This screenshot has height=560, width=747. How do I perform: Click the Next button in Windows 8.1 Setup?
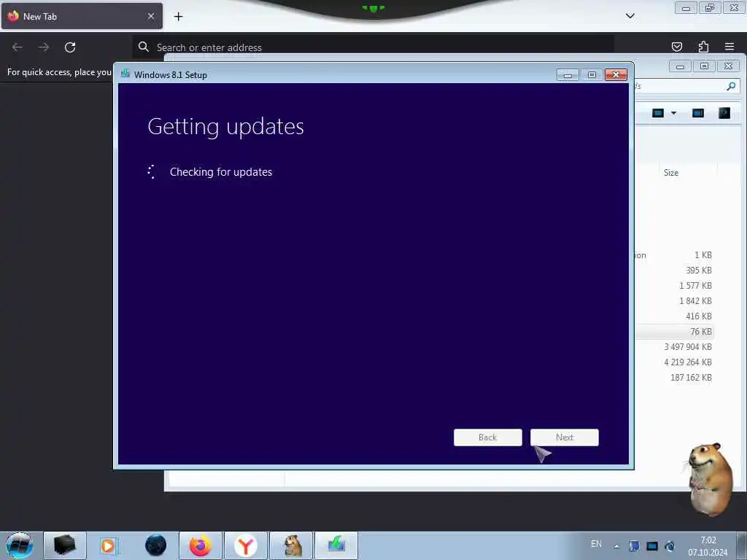click(x=564, y=437)
